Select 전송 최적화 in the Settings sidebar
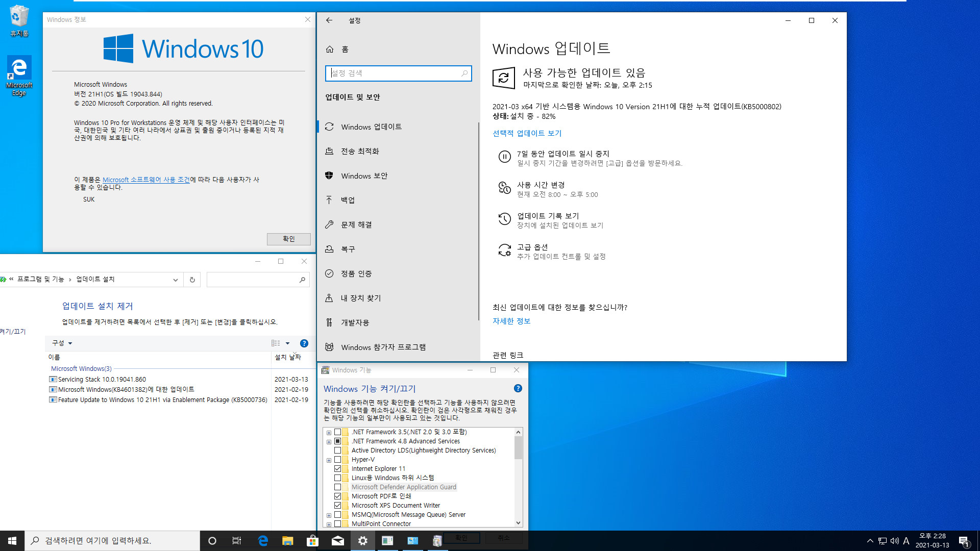This screenshot has height=551, width=980. click(397, 152)
